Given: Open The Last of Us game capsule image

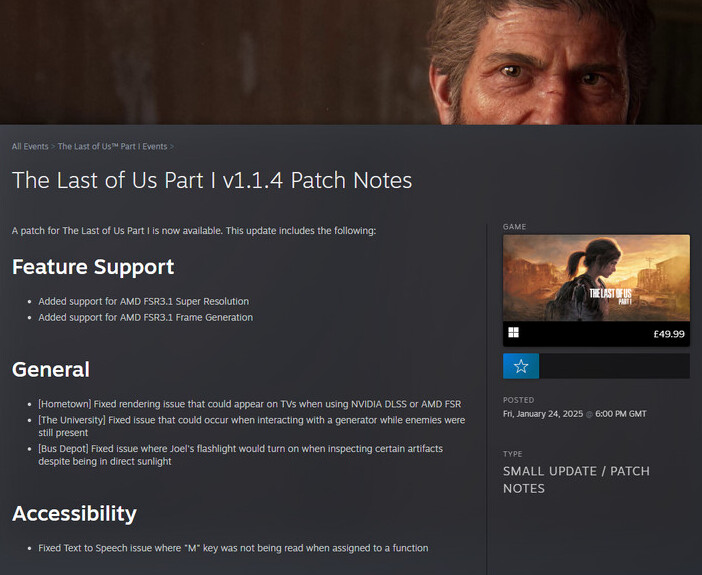Looking at the screenshot, I should [596, 278].
